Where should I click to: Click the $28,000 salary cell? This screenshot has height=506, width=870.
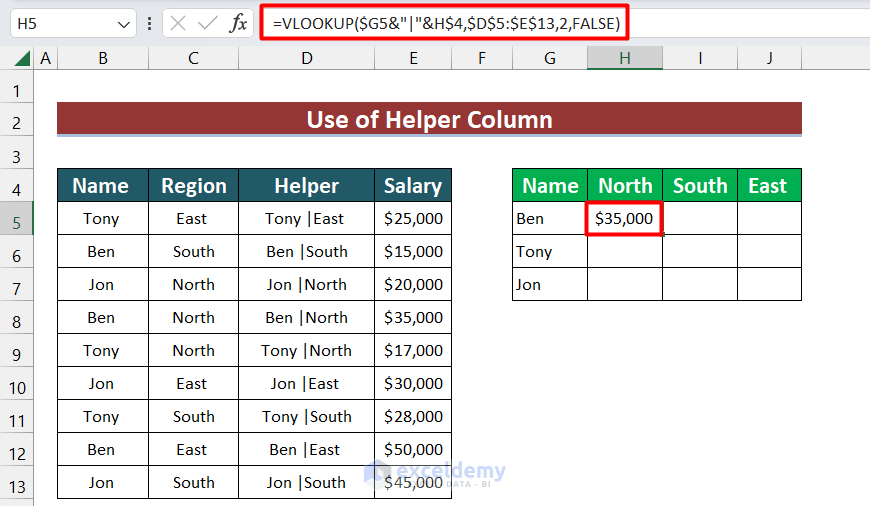tap(413, 416)
